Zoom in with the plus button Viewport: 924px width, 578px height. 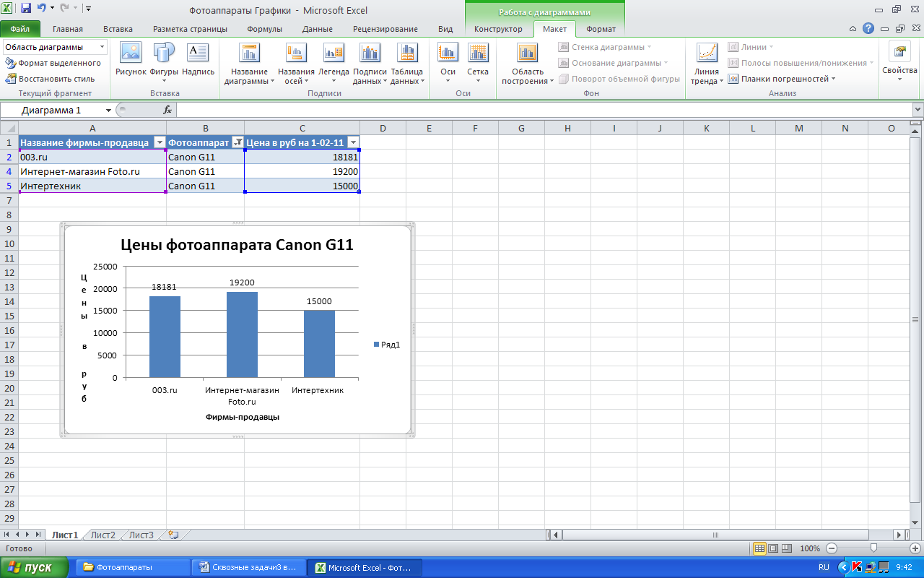[x=916, y=548]
